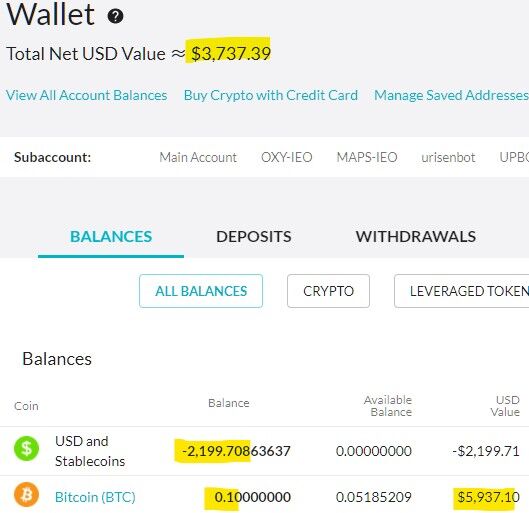Click the green USD dollar coin icon
529x513 pixels.
point(26,449)
